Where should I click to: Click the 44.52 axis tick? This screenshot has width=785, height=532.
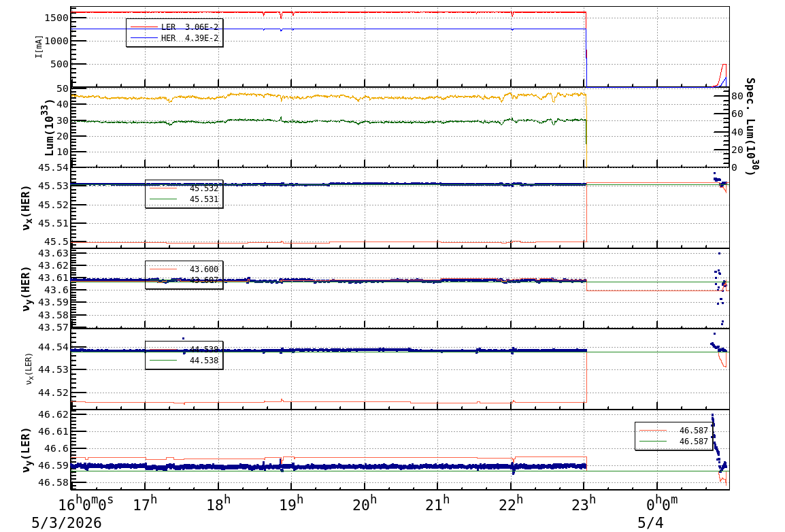[53, 393]
